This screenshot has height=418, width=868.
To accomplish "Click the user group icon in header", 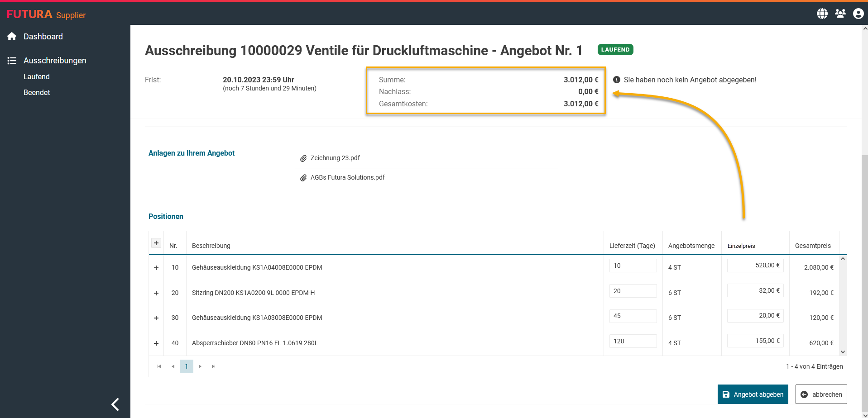I will 840,14.
